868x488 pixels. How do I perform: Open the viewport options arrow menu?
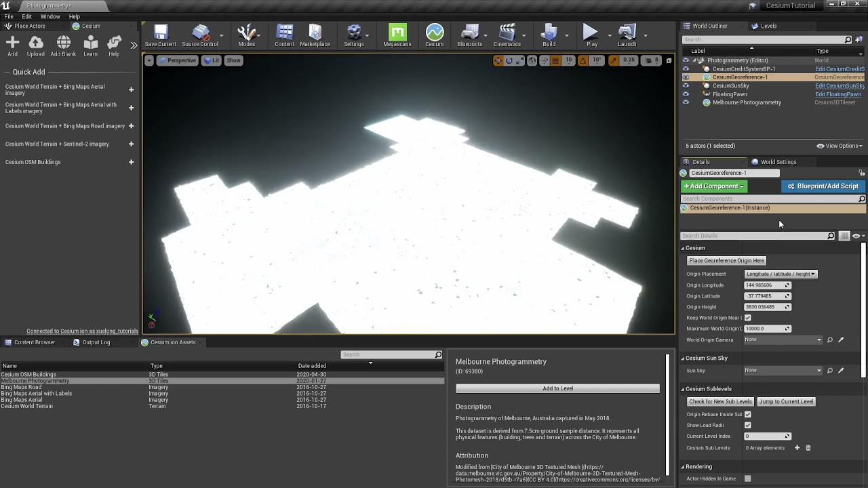(149, 60)
